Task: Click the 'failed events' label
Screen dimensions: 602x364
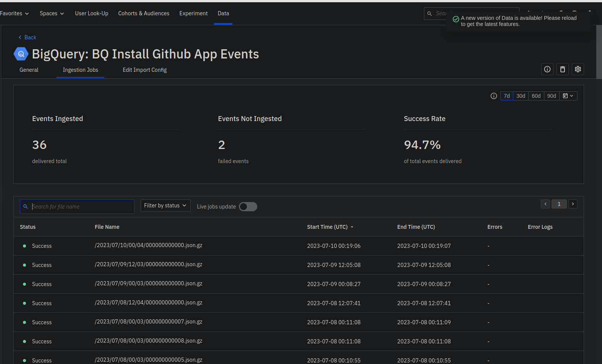Action: coord(233,161)
